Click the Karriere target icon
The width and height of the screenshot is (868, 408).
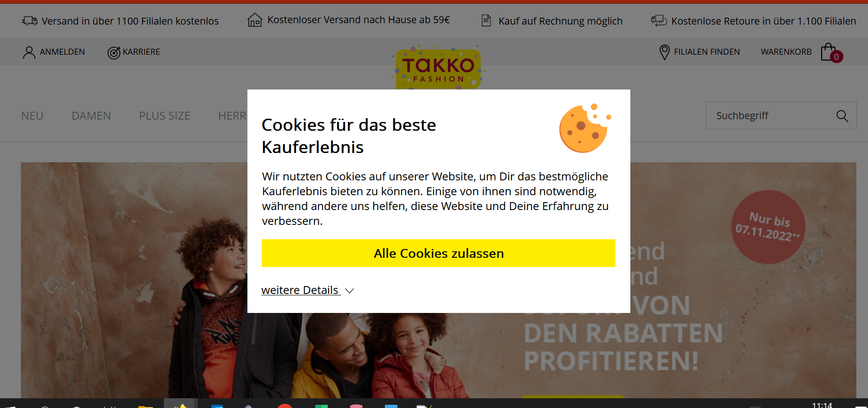[114, 53]
